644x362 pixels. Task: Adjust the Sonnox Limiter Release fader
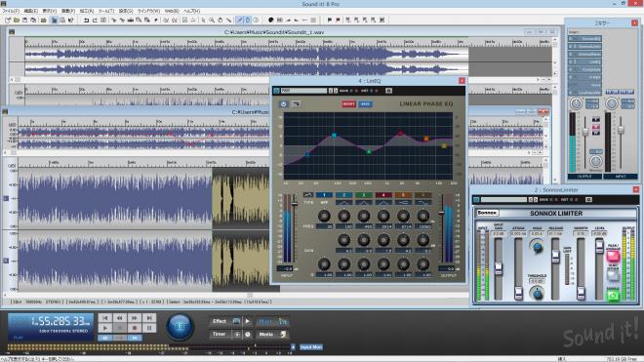[x=555, y=257]
